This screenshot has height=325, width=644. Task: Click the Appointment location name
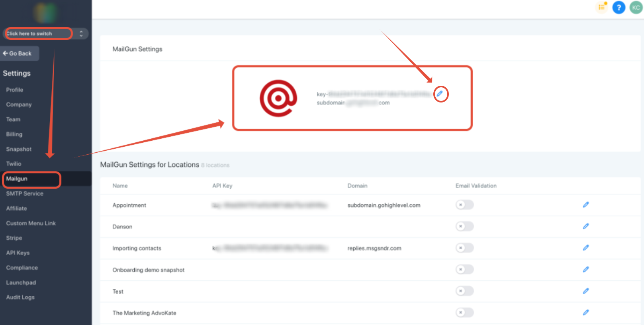129,205
